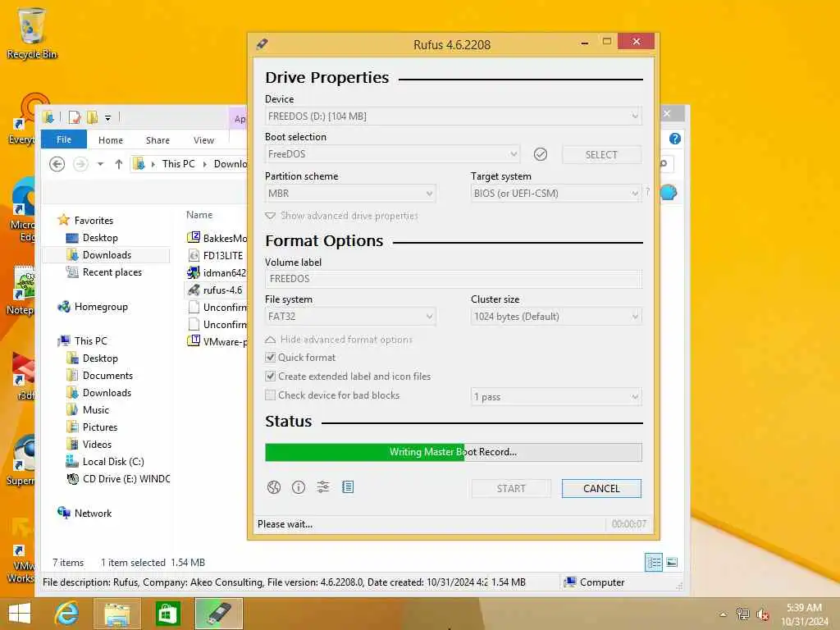Image resolution: width=840 pixels, height=630 pixels.
Task: Select Homegroup in Explorer sidebar
Action: 101,307
